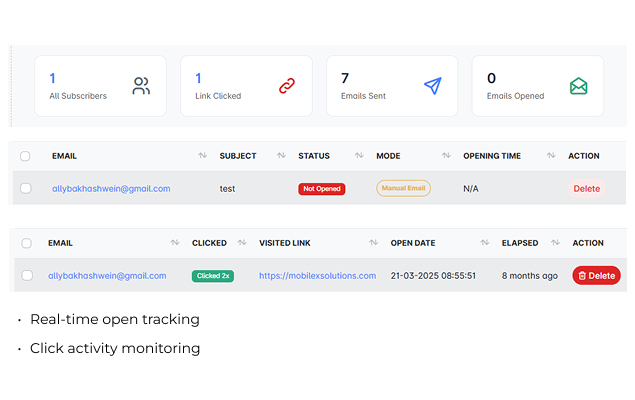
Task: Toggle select-all checkbox in the top table header
Action: 26,156
